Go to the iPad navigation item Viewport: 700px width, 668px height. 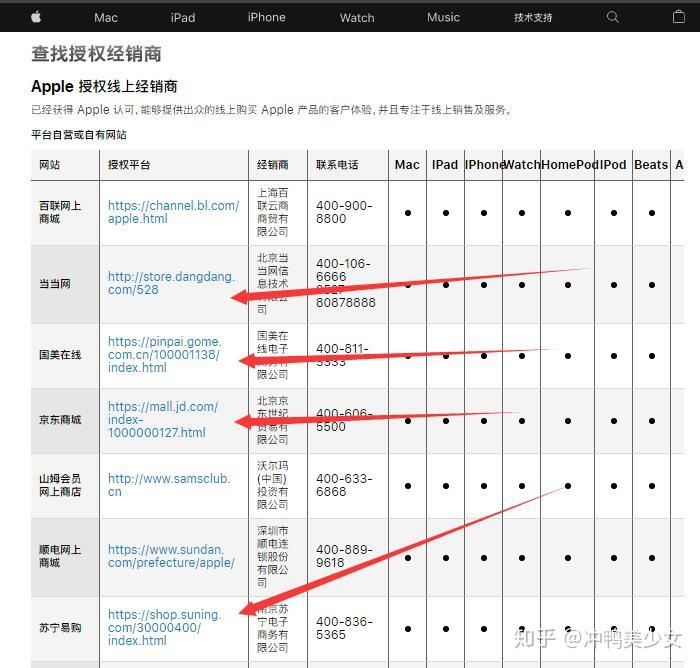click(x=183, y=17)
